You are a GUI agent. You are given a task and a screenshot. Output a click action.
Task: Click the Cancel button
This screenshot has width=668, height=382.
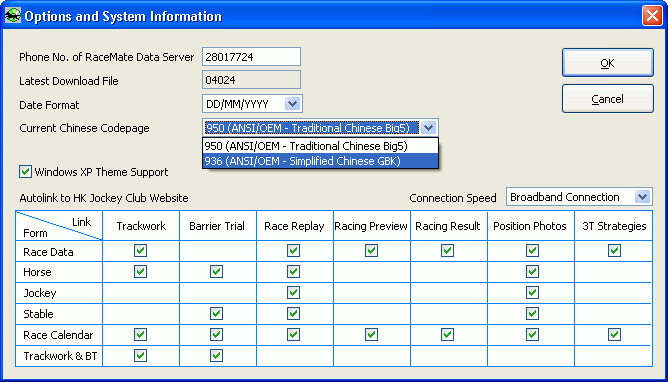(x=608, y=99)
